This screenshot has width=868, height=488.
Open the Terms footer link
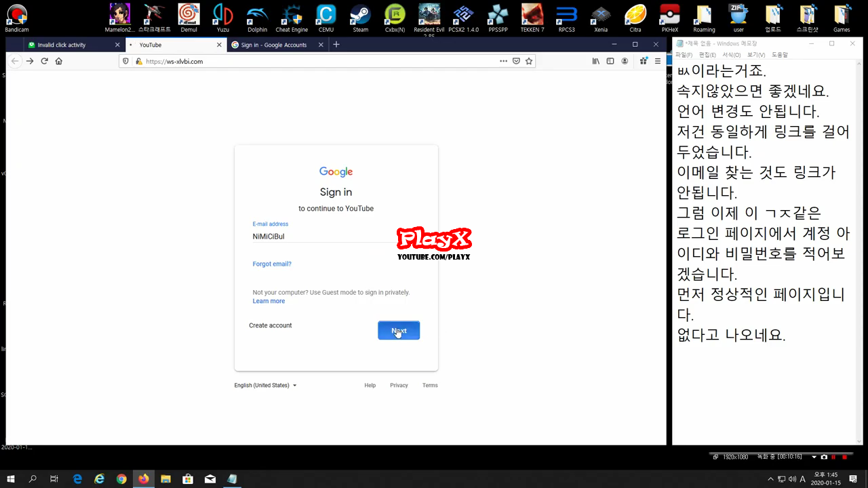430,385
